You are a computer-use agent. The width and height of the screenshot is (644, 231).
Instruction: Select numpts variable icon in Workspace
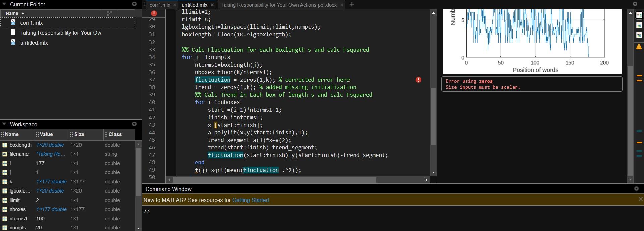(5, 228)
